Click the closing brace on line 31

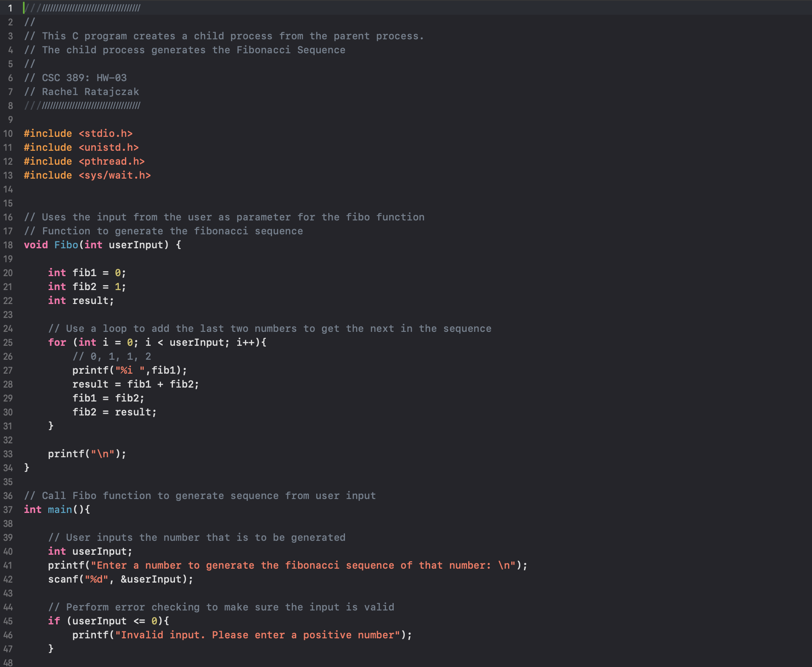51,426
